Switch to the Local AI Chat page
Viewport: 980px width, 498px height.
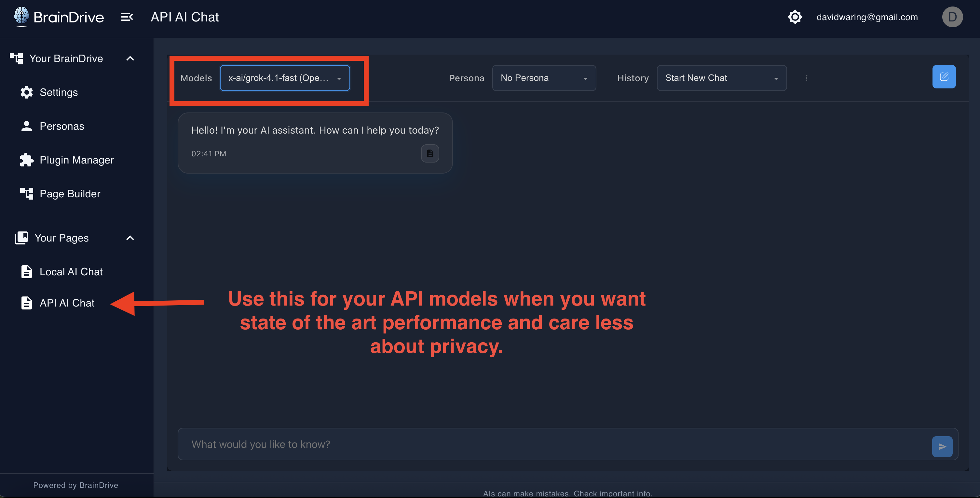click(x=71, y=272)
